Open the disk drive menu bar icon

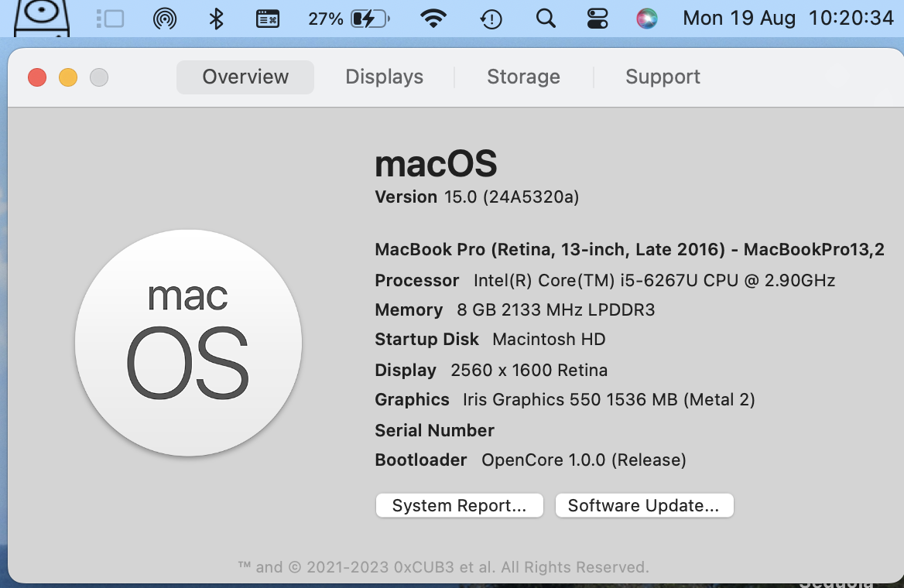[42, 17]
